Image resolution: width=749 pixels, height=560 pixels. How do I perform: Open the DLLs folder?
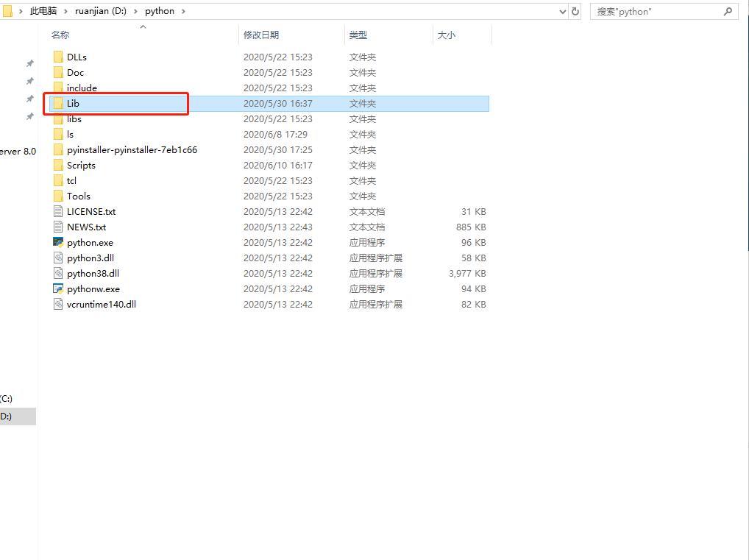point(77,57)
